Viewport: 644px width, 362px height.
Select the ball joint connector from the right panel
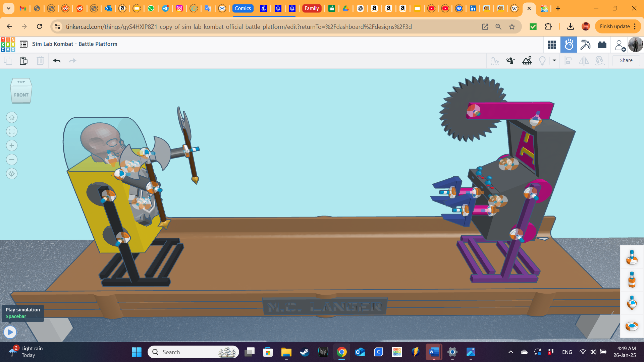(x=632, y=303)
